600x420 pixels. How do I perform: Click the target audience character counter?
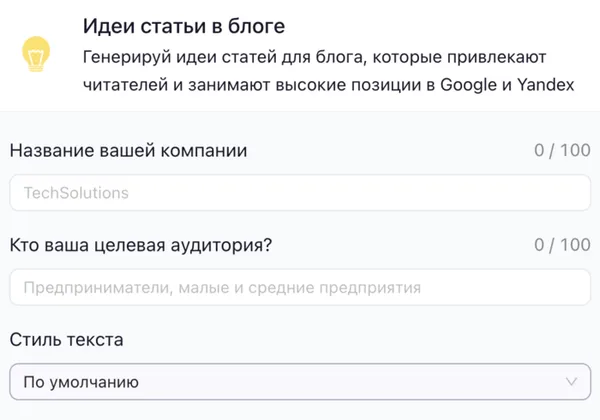point(562,245)
